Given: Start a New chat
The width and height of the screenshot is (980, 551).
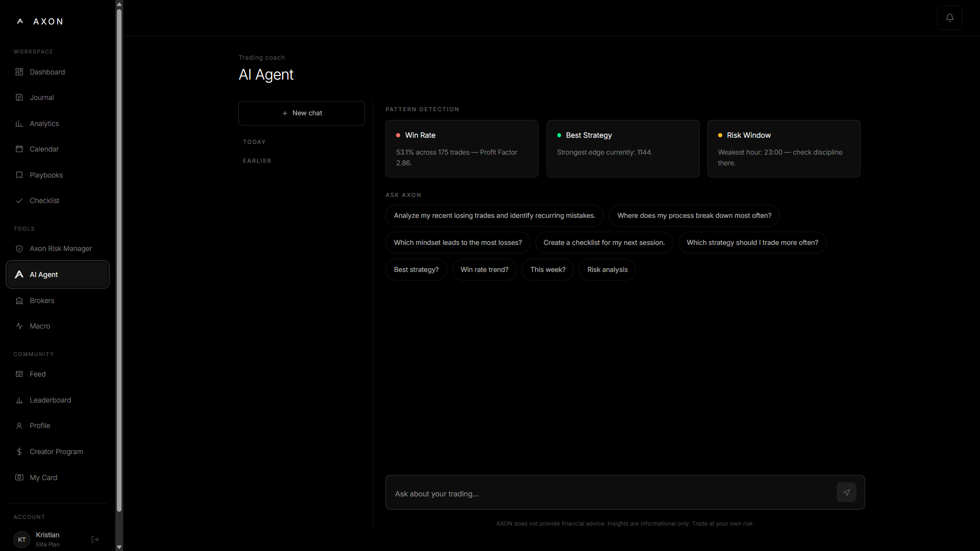Looking at the screenshot, I should (x=302, y=113).
